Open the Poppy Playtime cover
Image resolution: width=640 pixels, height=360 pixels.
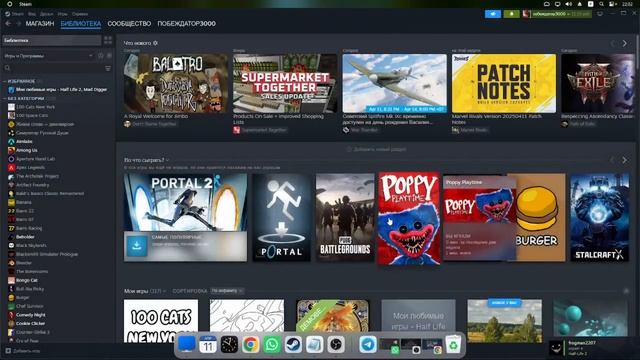pos(409,218)
